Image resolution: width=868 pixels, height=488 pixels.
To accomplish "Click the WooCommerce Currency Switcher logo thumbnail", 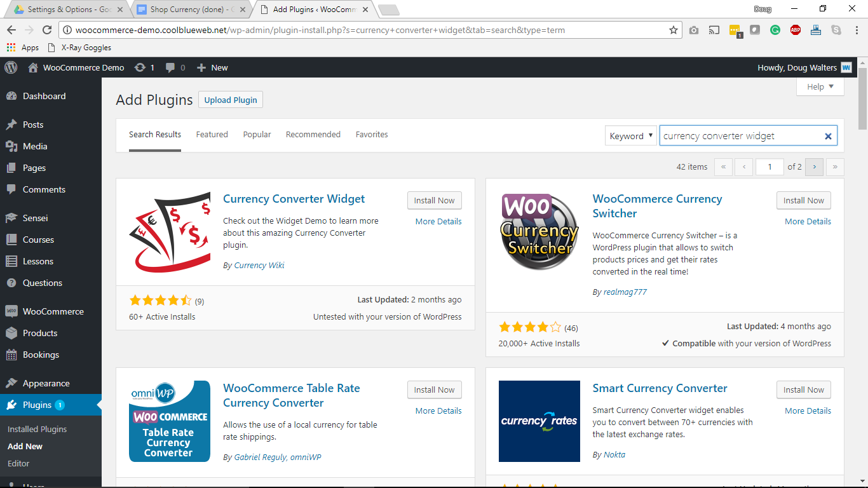I will [539, 232].
